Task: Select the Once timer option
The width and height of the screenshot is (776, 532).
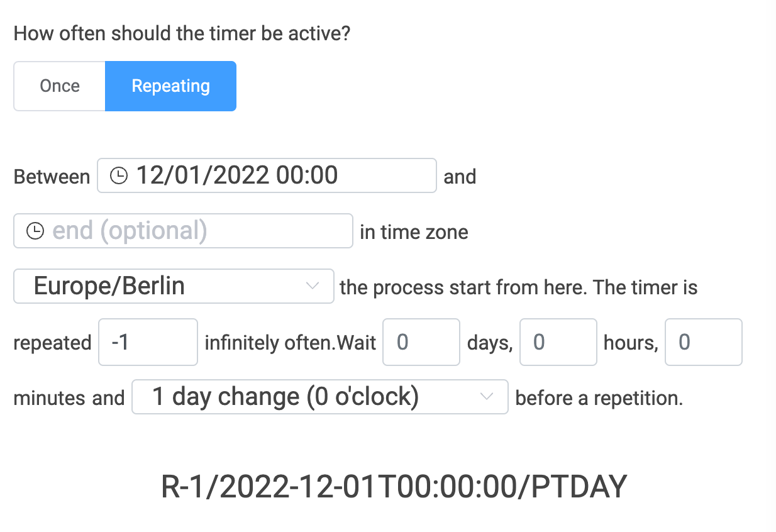Action: pyautogui.click(x=60, y=86)
